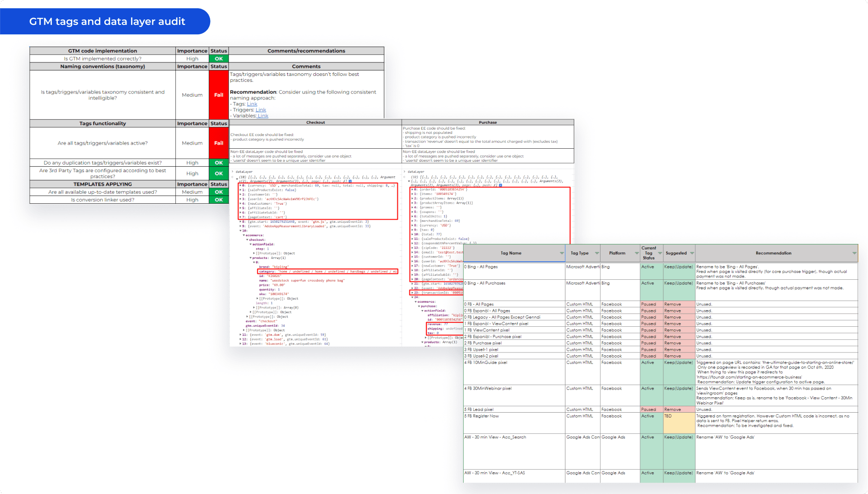Click the info badge after push in purchase dataLayer
Image resolution: width=868 pixels, height=494 pixels.
500,185
